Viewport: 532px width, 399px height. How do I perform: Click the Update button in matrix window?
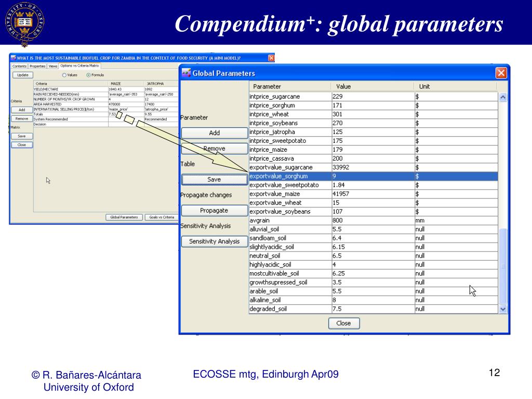pyautogui.click(x=23, y=75)
